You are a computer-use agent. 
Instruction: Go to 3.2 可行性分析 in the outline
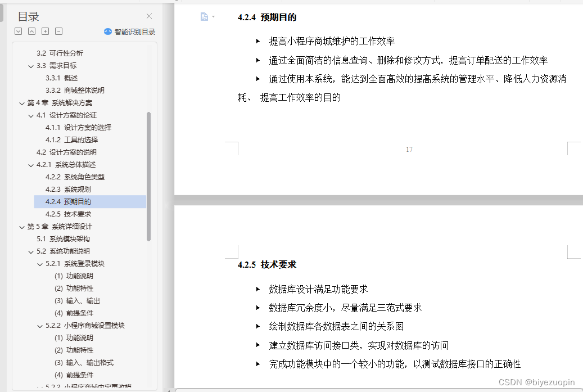(x=60, y=53)
